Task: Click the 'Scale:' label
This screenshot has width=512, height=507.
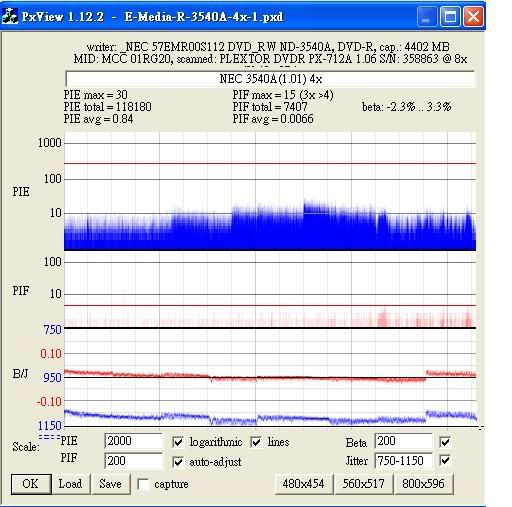Action: 26,447
